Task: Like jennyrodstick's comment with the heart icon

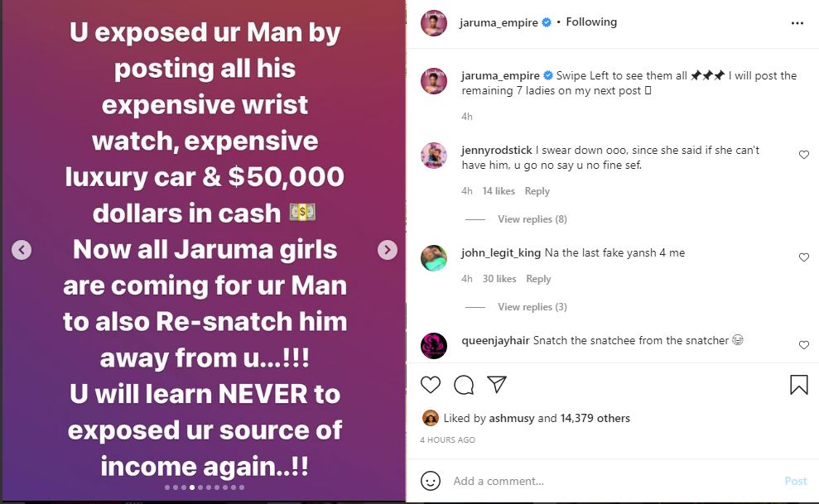Action: 804,154
